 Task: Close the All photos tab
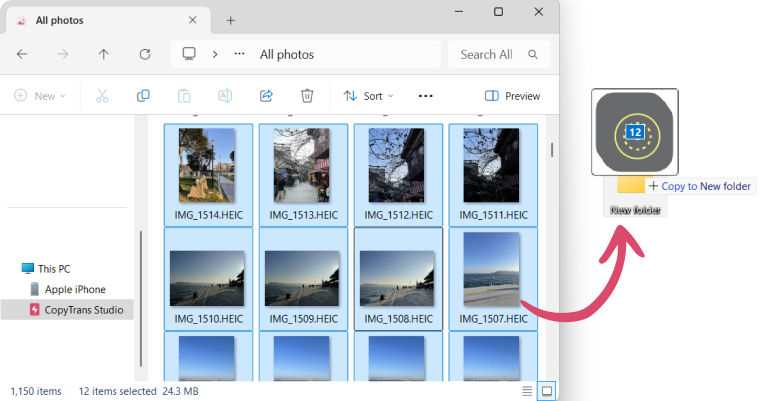[x=192, y=20]
